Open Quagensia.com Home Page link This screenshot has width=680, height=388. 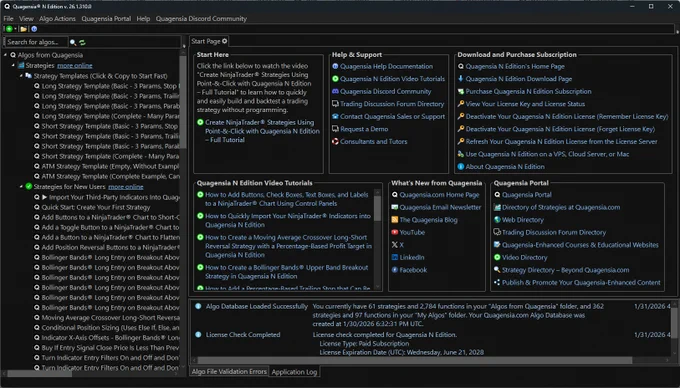(439, 195)
